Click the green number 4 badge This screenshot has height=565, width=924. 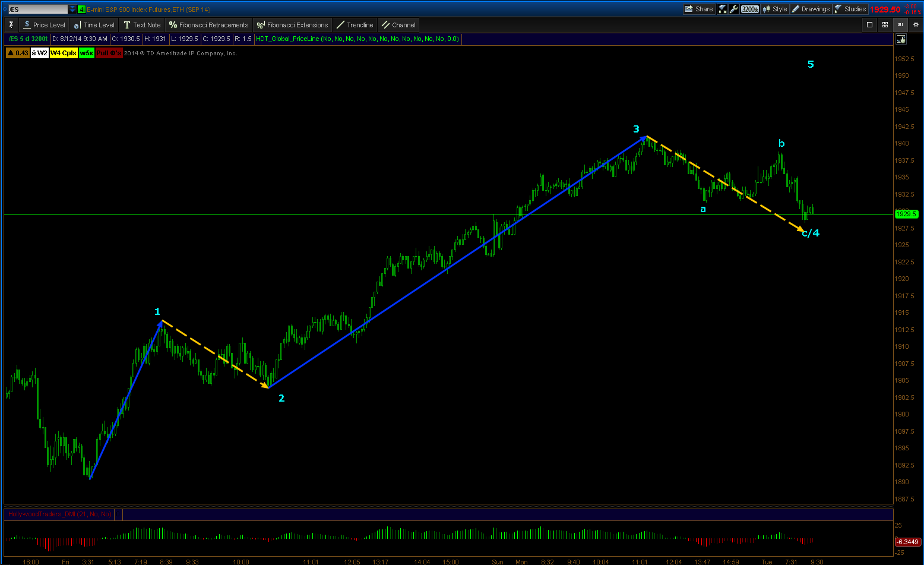pos(81,9)
